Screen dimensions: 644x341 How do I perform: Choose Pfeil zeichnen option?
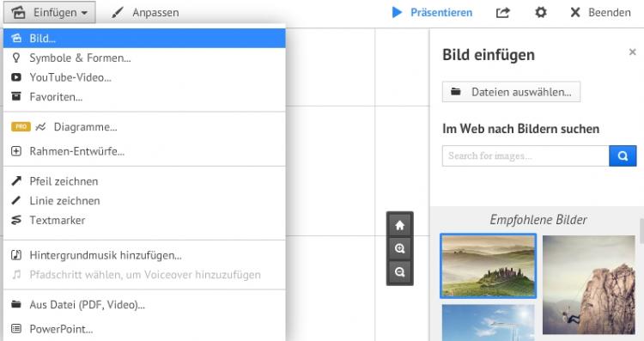tap(144, 181)
